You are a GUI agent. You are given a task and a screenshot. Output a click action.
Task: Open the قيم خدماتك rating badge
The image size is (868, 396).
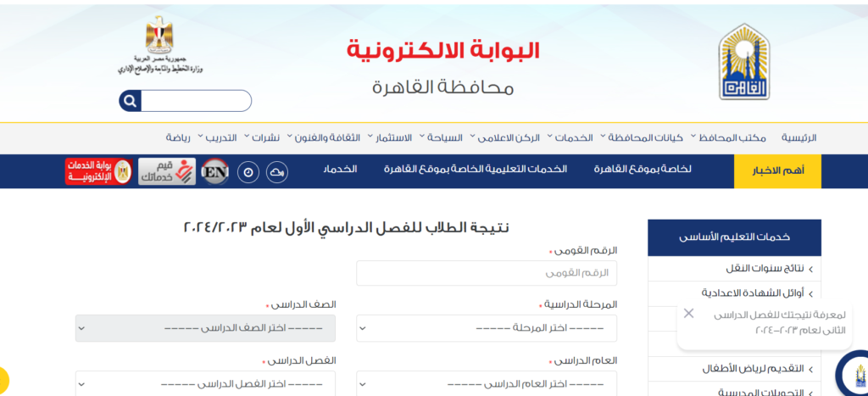167,171
